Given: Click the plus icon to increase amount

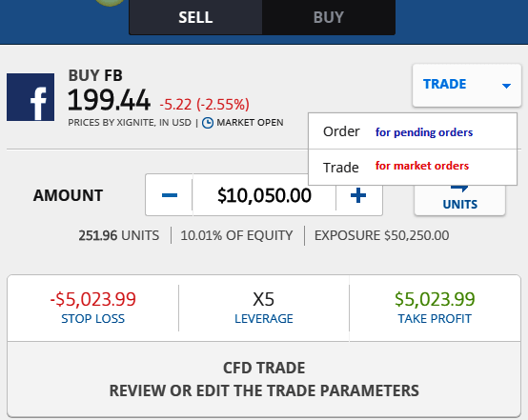Looking at the screenshot, I should point(358,195).
